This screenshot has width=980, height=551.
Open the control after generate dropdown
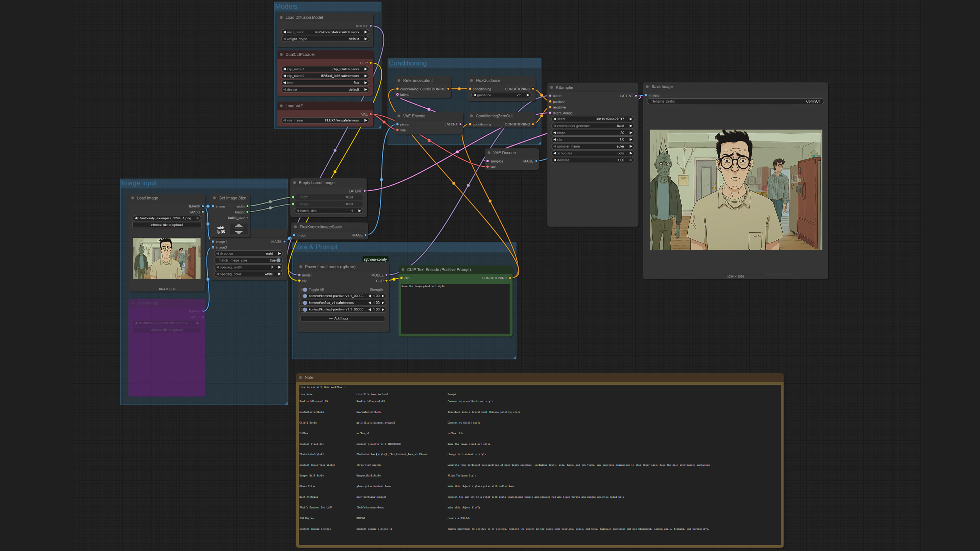[x=593, y=126]
